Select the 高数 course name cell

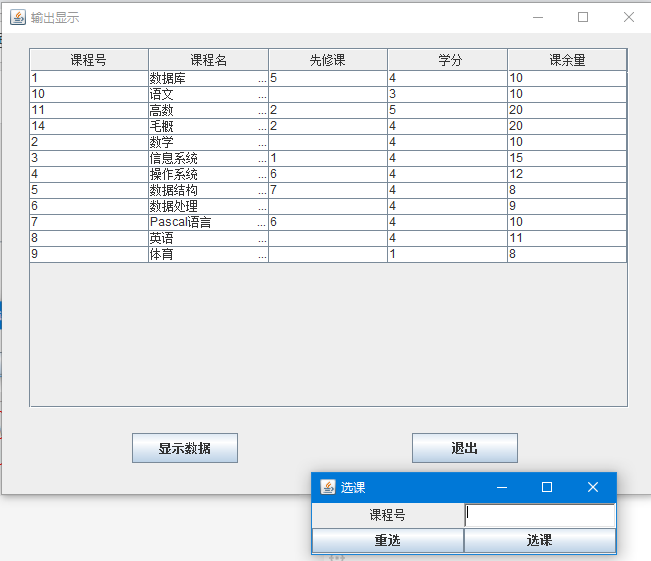coord(208,110)
